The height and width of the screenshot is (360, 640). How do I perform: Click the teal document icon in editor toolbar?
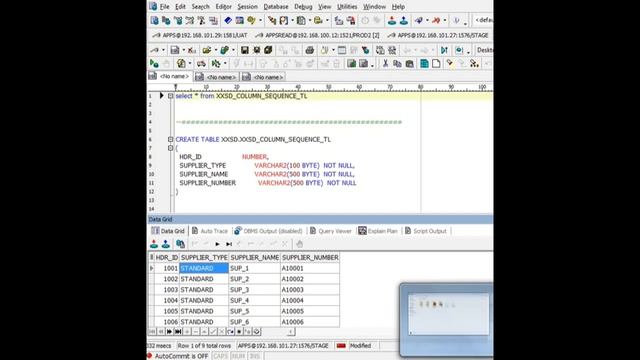[424, 63]
